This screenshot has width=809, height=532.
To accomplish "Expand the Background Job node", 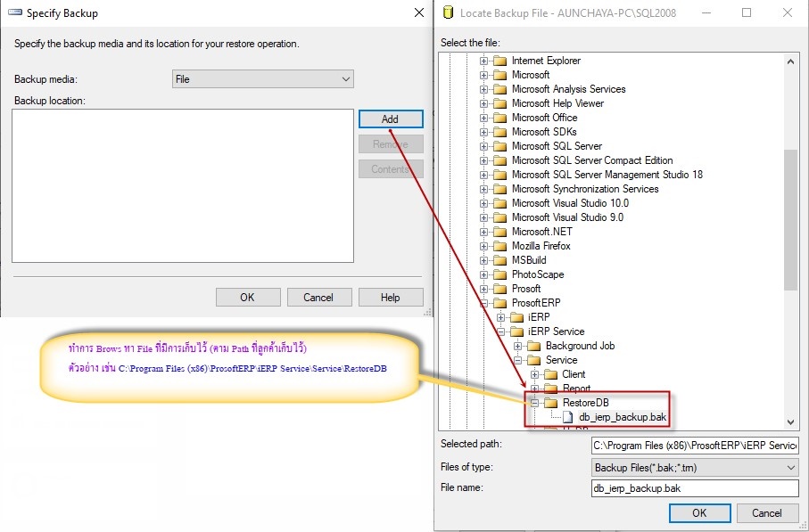I will click(517, 346).
